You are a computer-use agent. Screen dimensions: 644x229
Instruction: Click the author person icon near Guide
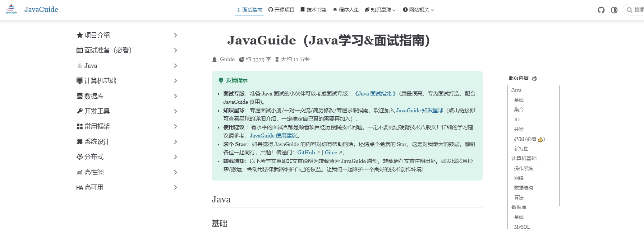215,60
